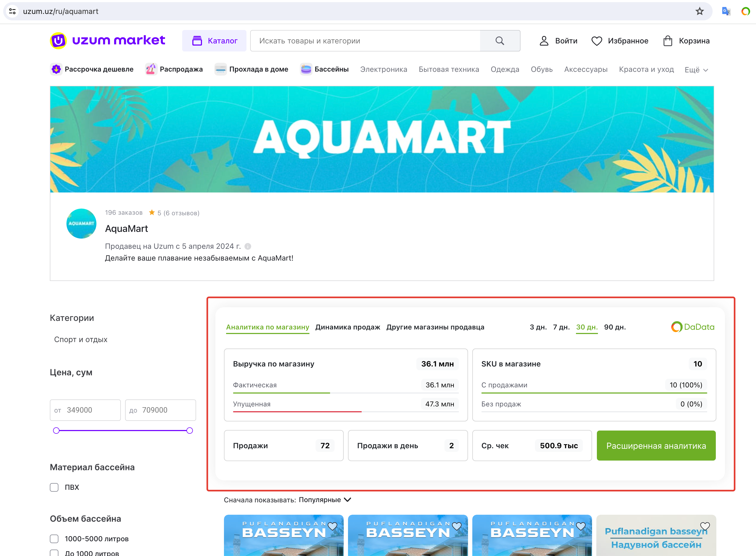This screenshot has width=756, height=556.
Task: Open Google Translate extension icon
Action: (x=726, y=12)
